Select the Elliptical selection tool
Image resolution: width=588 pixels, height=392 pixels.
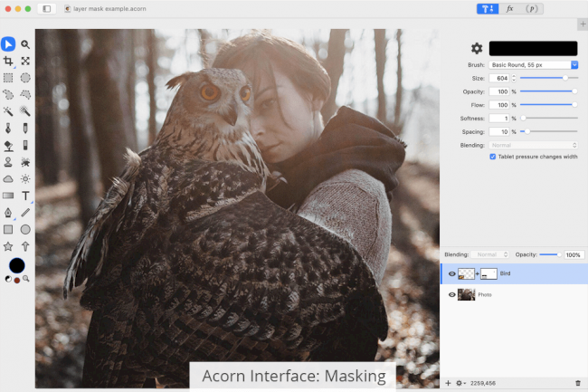click(x=25, y=78)
